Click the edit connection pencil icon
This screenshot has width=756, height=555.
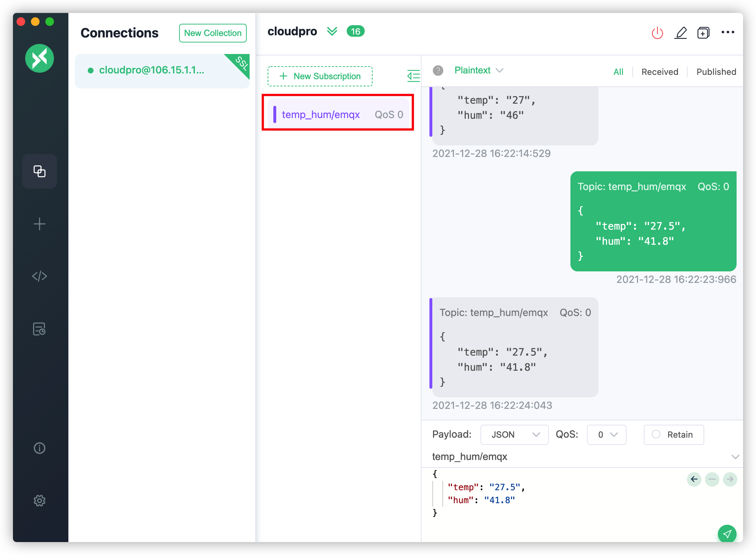point(680,33)
